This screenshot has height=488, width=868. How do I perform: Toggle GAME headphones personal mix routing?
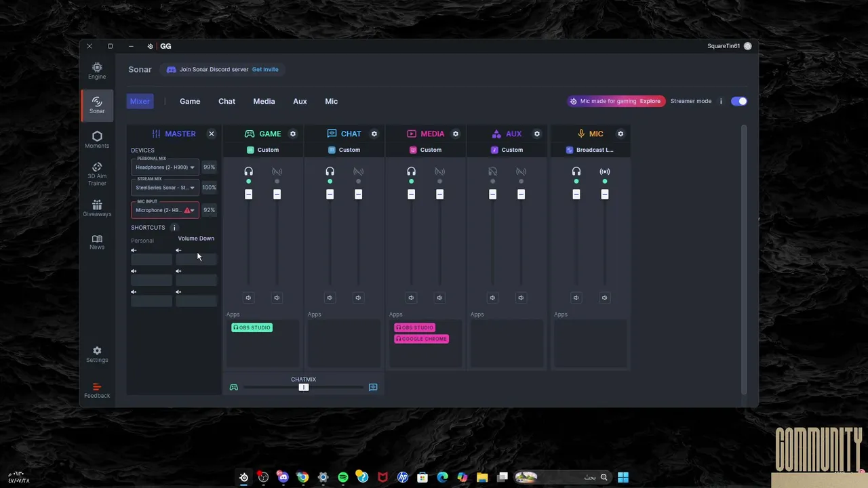pyautogui.click(x=249, y=171)
